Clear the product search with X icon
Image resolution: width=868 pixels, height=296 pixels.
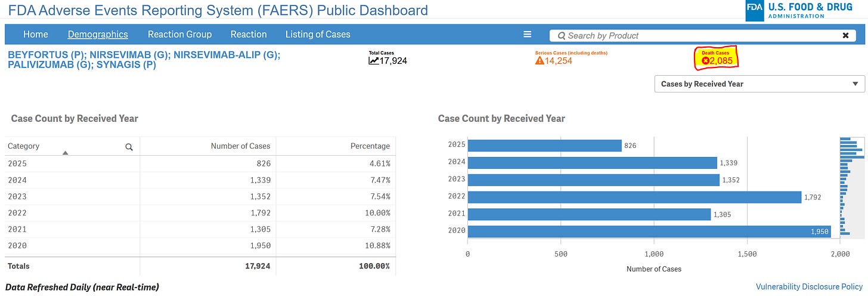coord(845,36)
